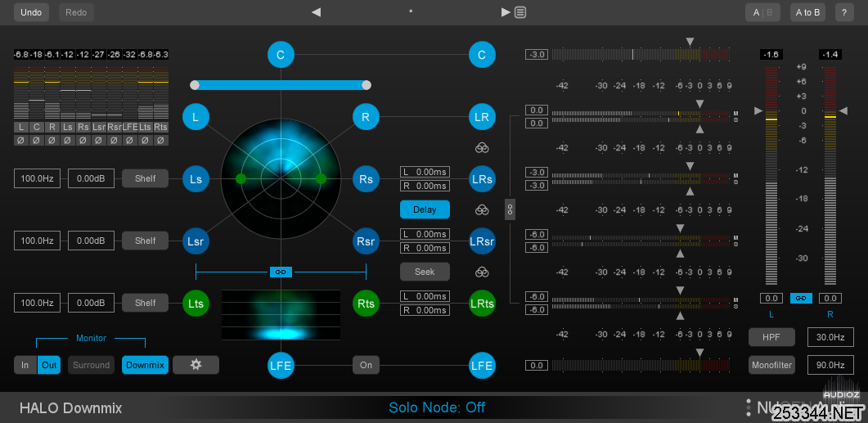
Task: Toggle the vertical link between output levels
Action: click(x=510, y=209)
